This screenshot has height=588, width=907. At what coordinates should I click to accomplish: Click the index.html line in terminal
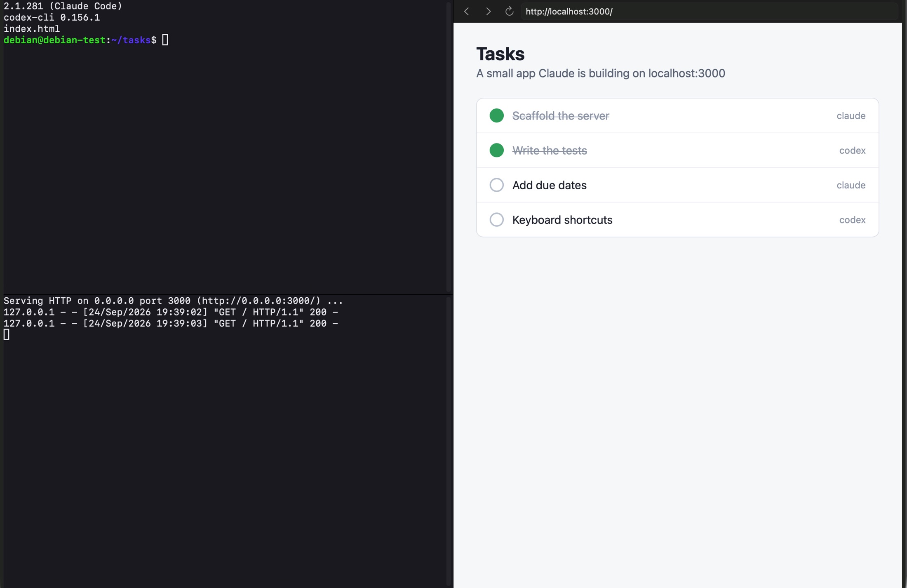[32, 29]
